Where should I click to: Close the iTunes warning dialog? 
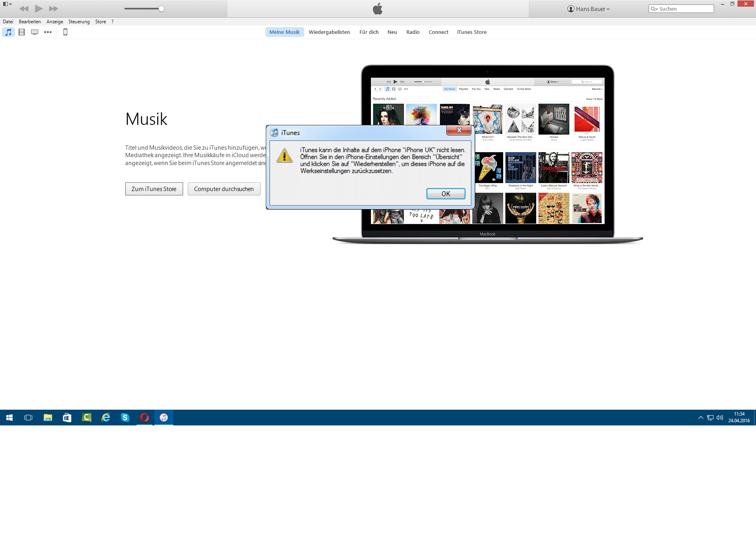point(459,130)
